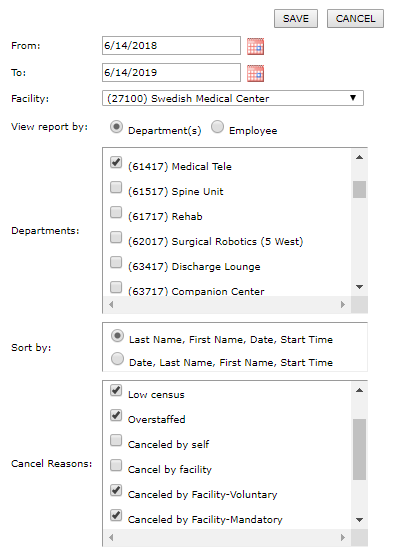The image size is (394, 557).
Task: Click the departments list scroll-right arrow
Action: pyautogui.click(x=342, y=304)
